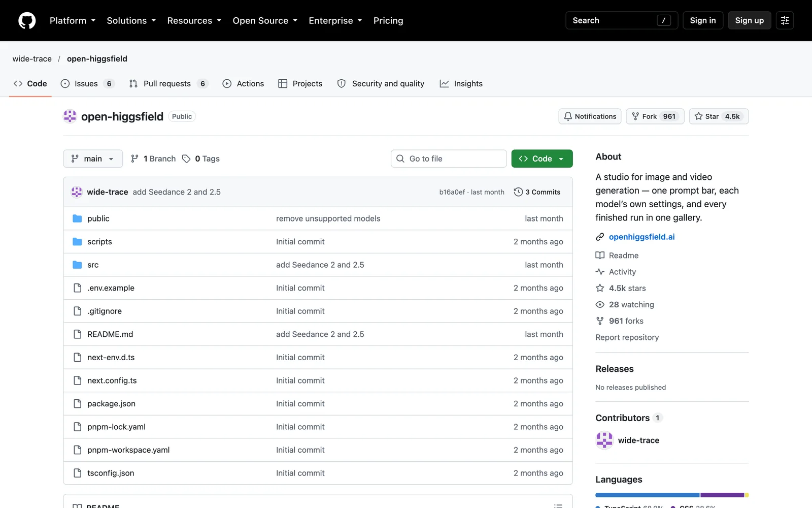
Task: Click the Notifications button
Action: coord(590,116)
